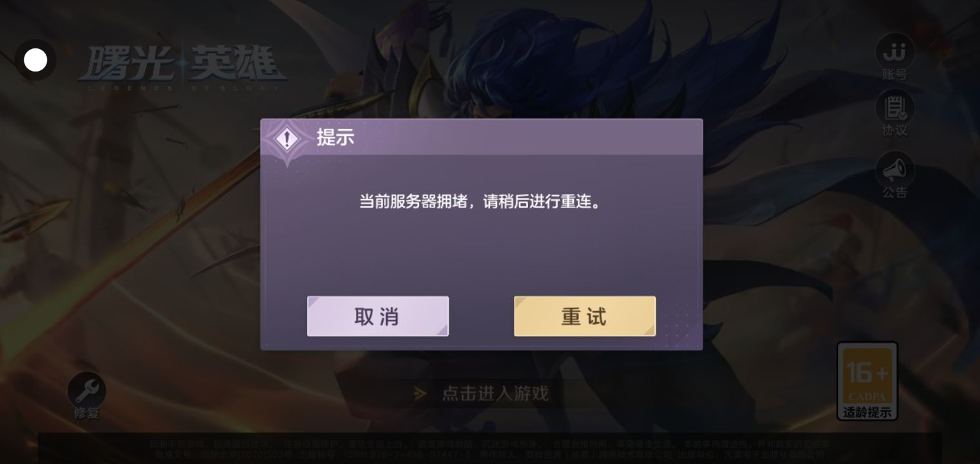Click the 提示 dialog title text
The height and width of the screenshot is (464, 980).
click(x=335, y=137)
